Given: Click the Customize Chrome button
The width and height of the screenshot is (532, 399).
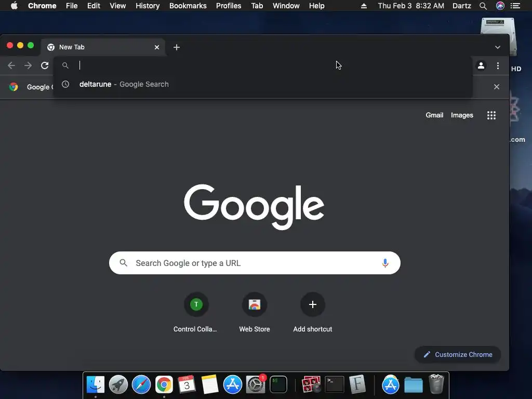Looking at the screenshot, I should pyautogui.click(x=458, y=354).
